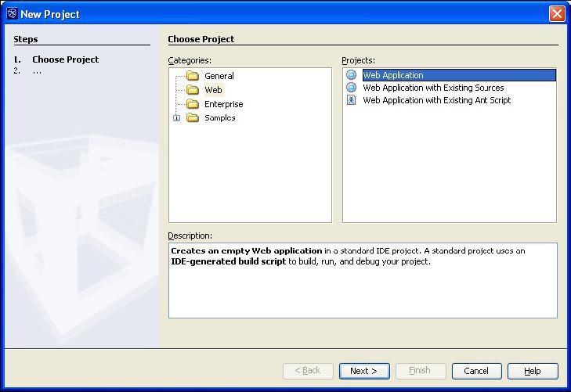
Task: Click the cube icon in the New Project title bar
Action: pos(11,14)
